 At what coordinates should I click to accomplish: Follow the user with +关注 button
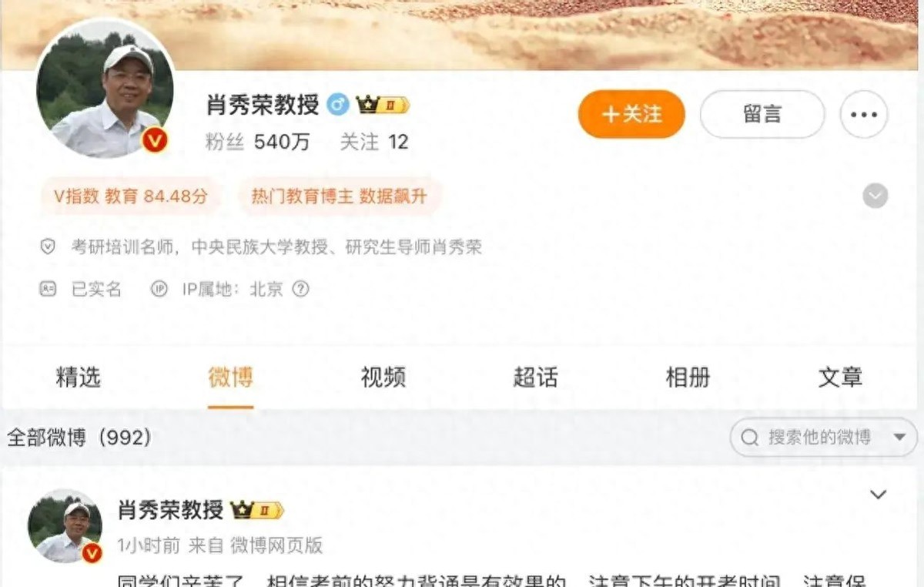coord(631,114)
